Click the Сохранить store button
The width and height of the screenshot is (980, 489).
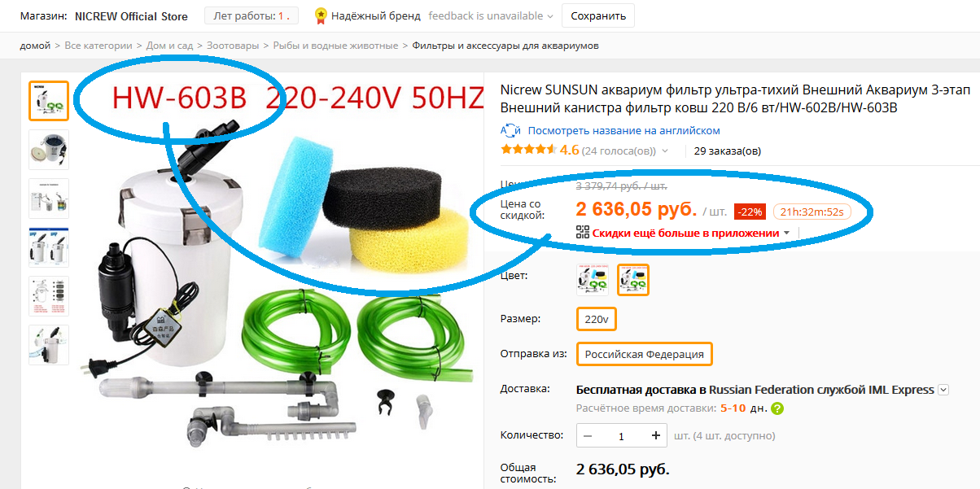(598, 16)
